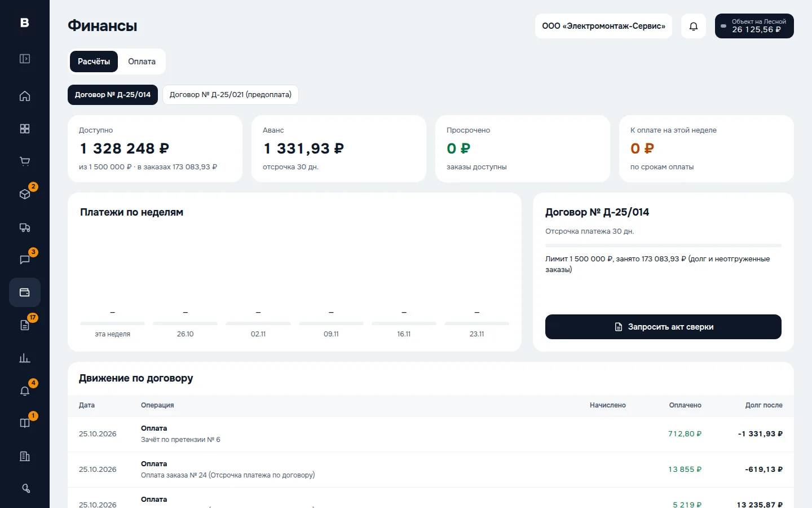The width and height of the screenshot is (812, 508).
Task: Open the Объект на Лесной balance selector
Action: [x=754, y=26]
